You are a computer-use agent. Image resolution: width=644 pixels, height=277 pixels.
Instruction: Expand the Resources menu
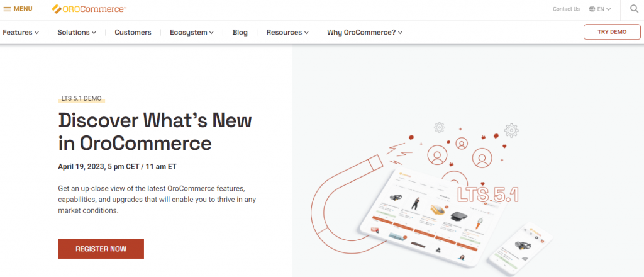pyautogui.click(x=287, y=33)
